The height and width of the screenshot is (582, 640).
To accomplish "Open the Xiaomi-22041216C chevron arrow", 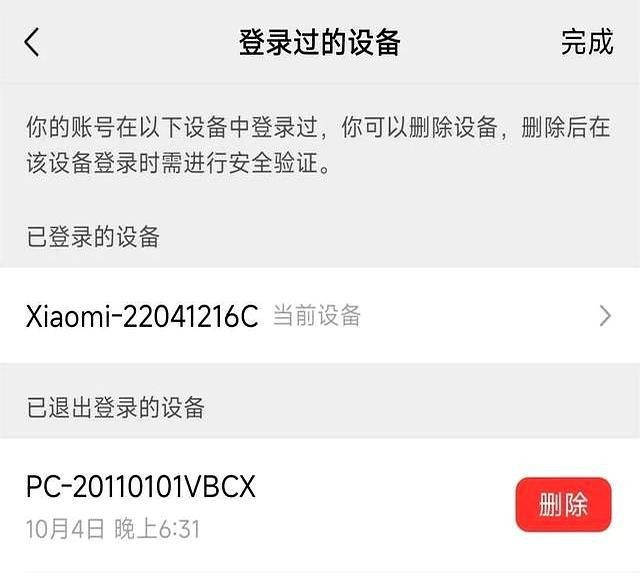I will [x=605, y=316].
